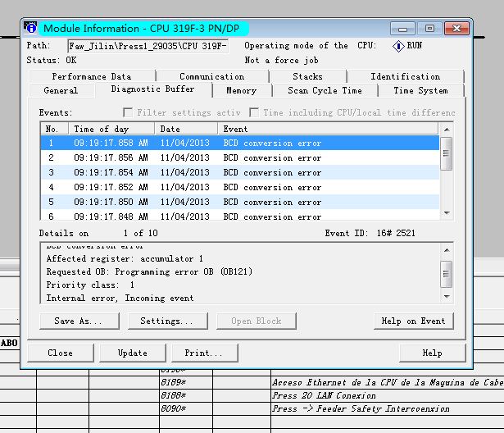The width and height of the screenshot is (504, 433).
Task: Maximize the Module Information dialog
Action: (x=429, y=29)
